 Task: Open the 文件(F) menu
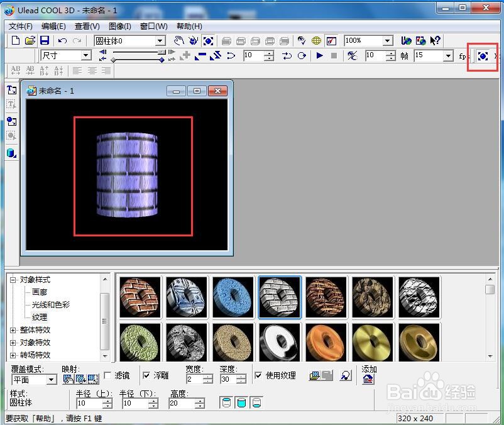point(21,26)
